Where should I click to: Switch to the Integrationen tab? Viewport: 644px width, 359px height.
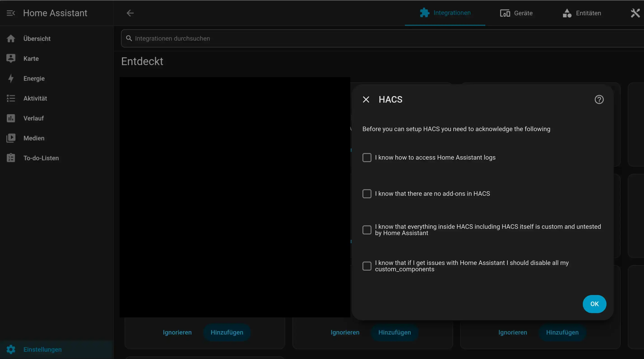click(x=445, y=13)
